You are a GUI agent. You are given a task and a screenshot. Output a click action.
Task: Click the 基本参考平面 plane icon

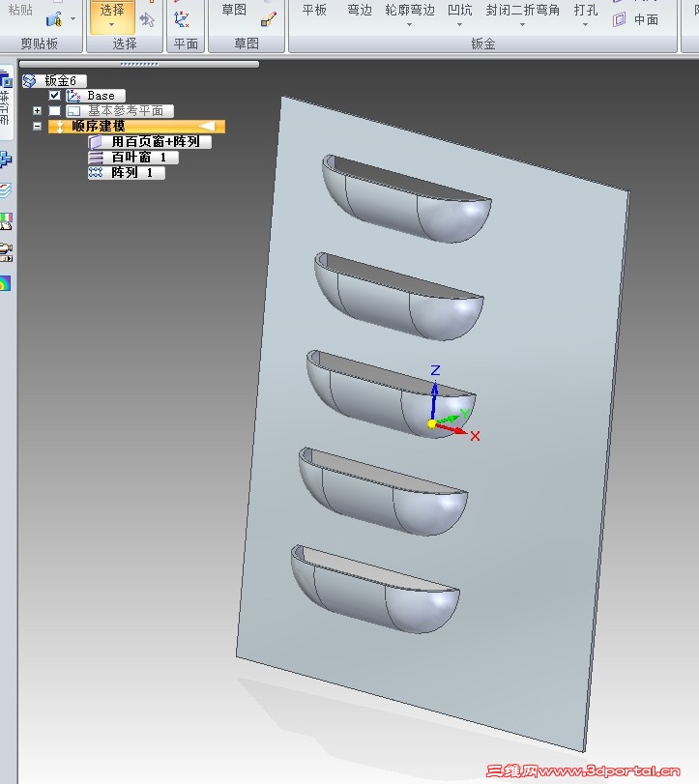[x=74, y=111]
